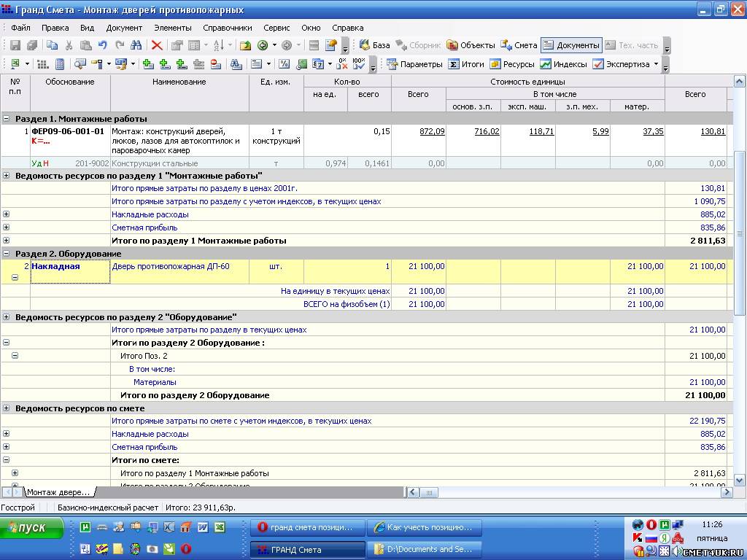
Task: Toggle the Итоги panel button
Action: point(466,64)
